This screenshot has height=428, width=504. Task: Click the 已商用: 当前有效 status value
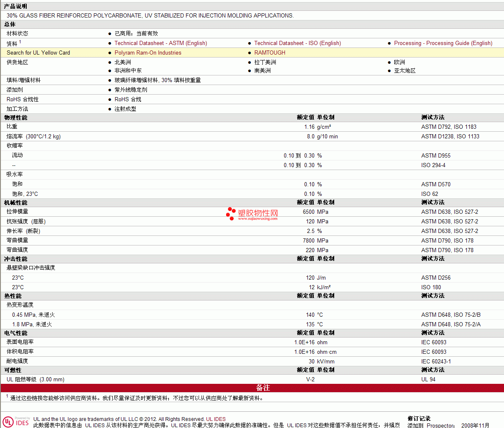pyautogui.click(x=136, y=33)
